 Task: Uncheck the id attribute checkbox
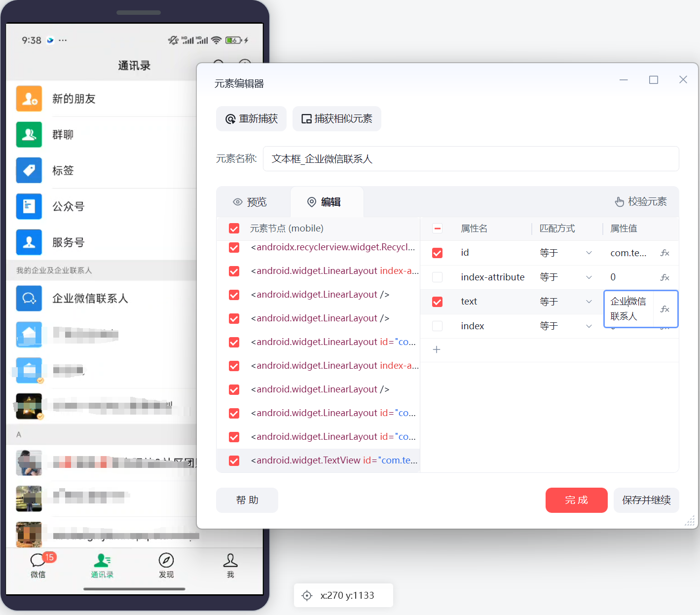(437, 253)
